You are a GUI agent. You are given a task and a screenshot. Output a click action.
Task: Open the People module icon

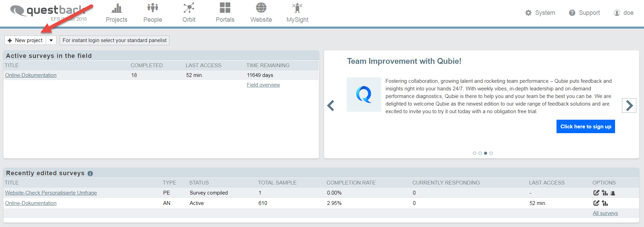pos(153,8)
